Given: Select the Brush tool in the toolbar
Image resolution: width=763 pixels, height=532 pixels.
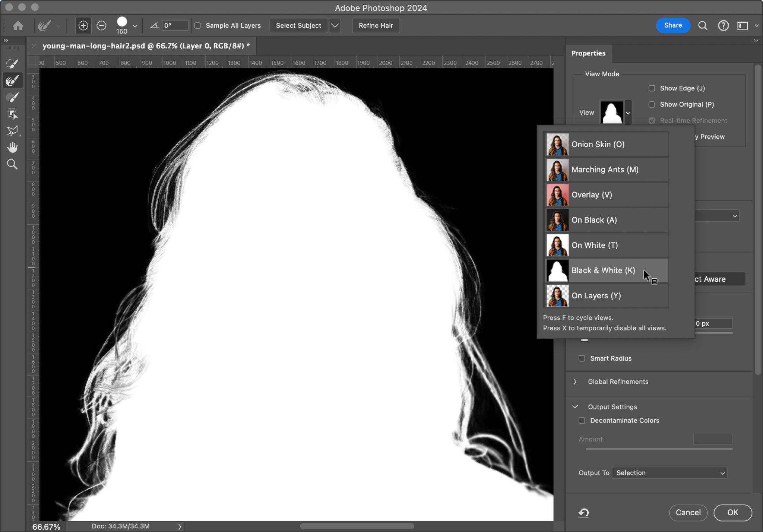Looking at the screenshot, I should click(12, 97).
